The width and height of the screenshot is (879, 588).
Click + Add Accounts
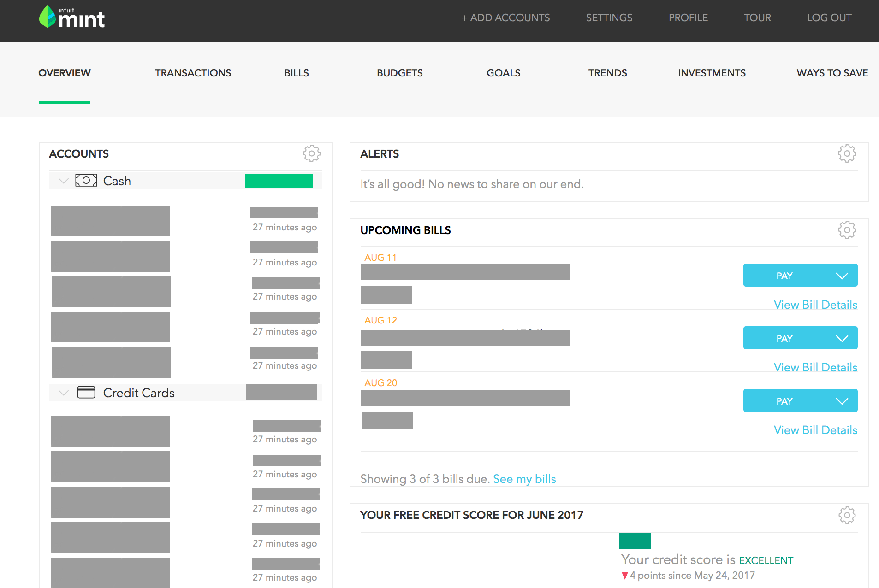click(x=505, y=18)
